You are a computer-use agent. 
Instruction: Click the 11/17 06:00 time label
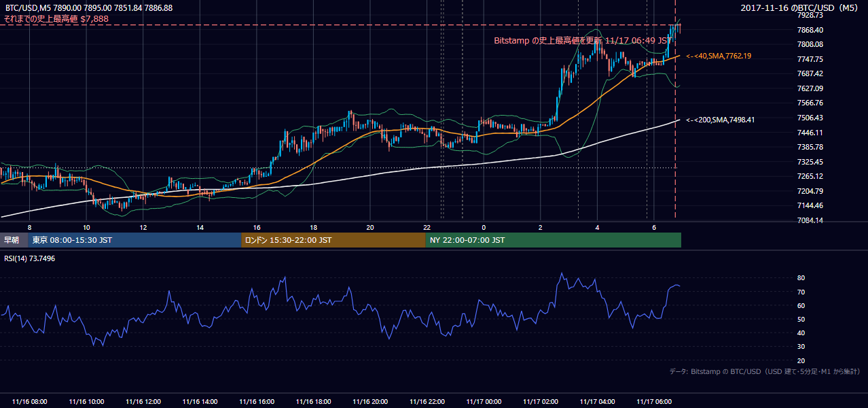click(654, 401)
